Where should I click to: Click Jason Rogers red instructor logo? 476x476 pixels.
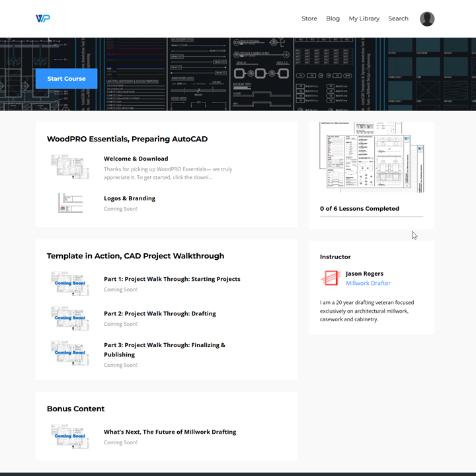pyautogui.click(x=331, y=278)
